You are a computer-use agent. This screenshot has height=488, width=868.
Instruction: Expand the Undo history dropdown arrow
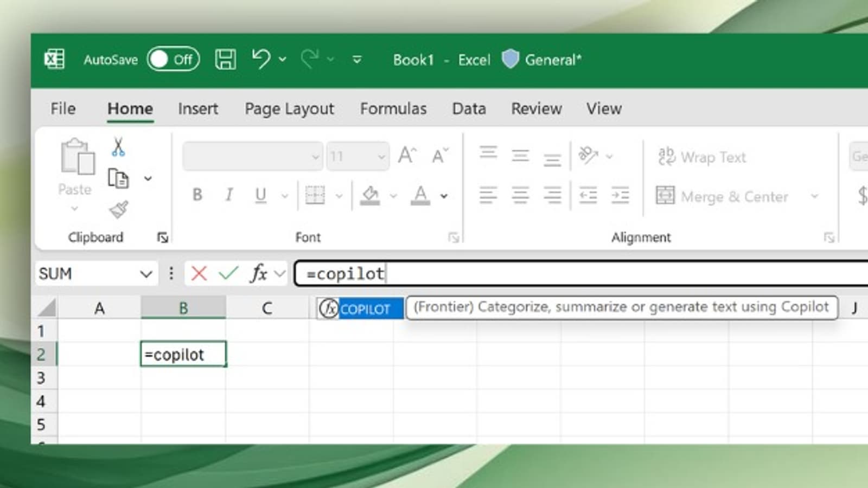(x=283, y=59)
